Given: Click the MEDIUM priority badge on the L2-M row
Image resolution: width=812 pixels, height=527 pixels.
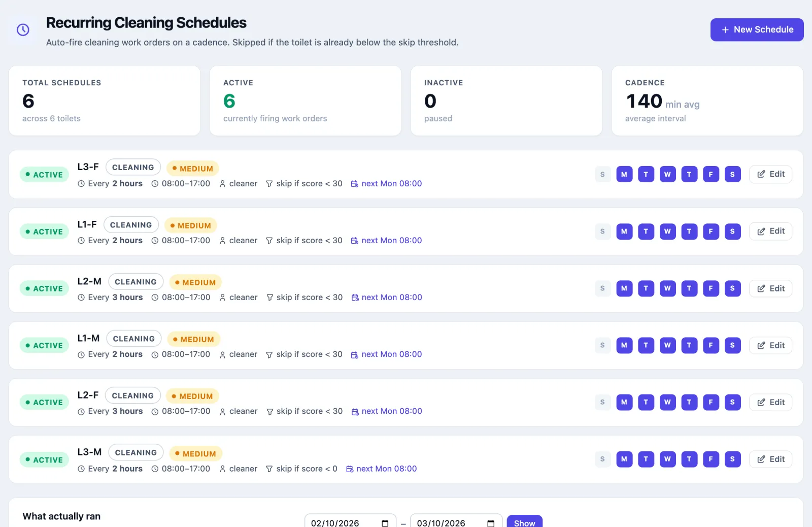Looking at the screenshot, I should tap(195, 282).
